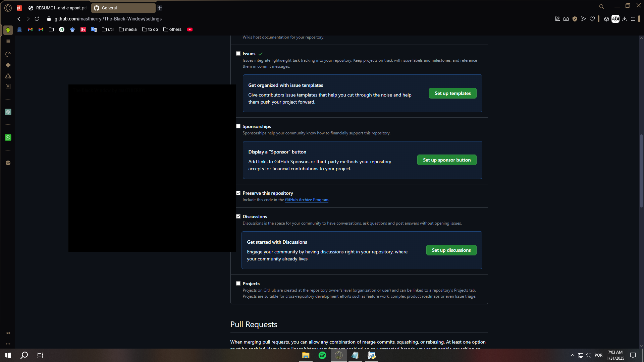The image size is (644, 362).
Task: Enable the Sponsorships checkbox
Action: (x=238, y=126)
